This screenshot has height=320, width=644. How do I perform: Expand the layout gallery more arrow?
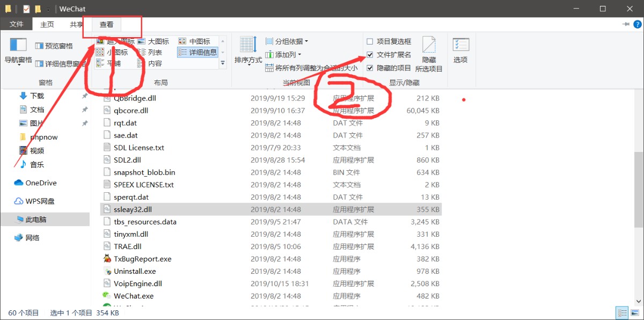point(223,63)
